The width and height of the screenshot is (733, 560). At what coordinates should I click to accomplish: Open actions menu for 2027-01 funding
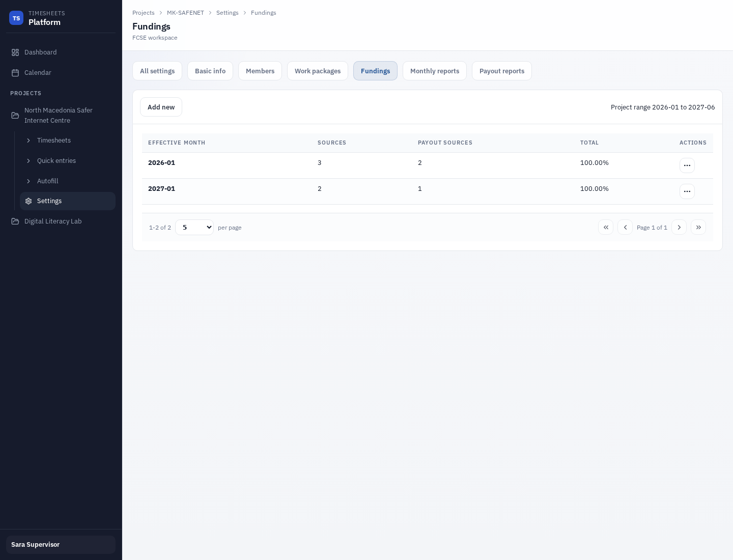click(687, 191)
